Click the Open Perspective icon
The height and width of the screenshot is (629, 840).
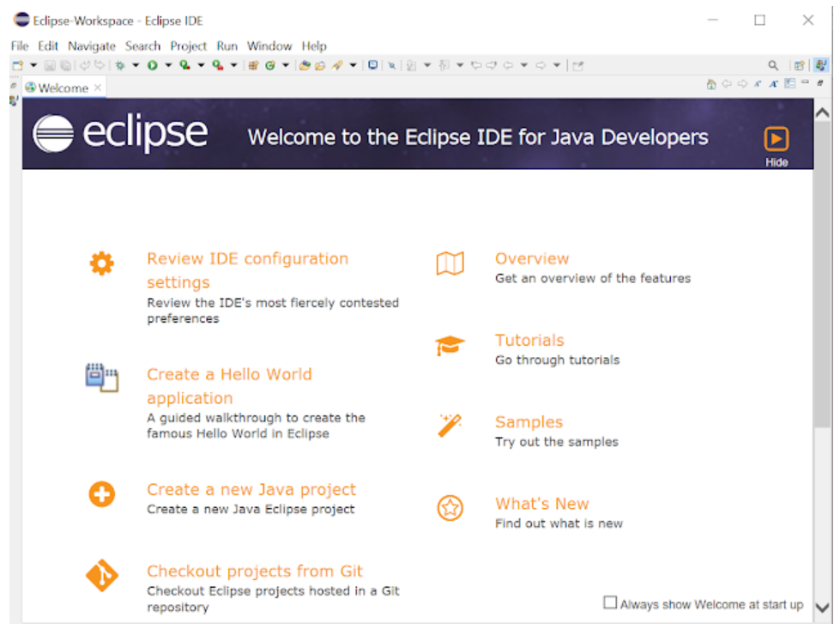click(x=800, y=65)
